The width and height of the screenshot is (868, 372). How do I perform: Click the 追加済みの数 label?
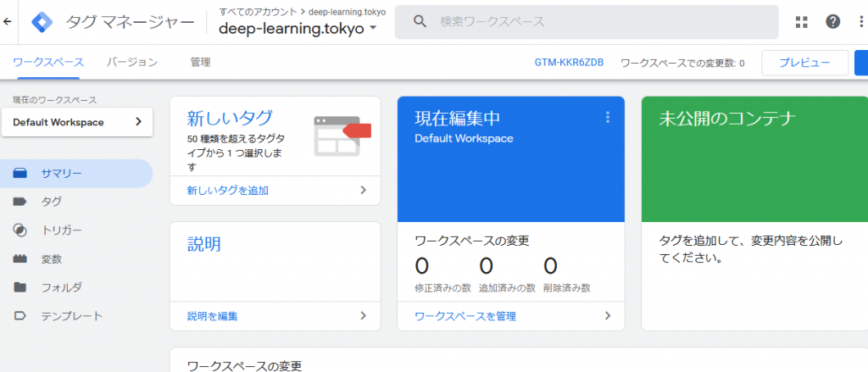click(507, 288)
